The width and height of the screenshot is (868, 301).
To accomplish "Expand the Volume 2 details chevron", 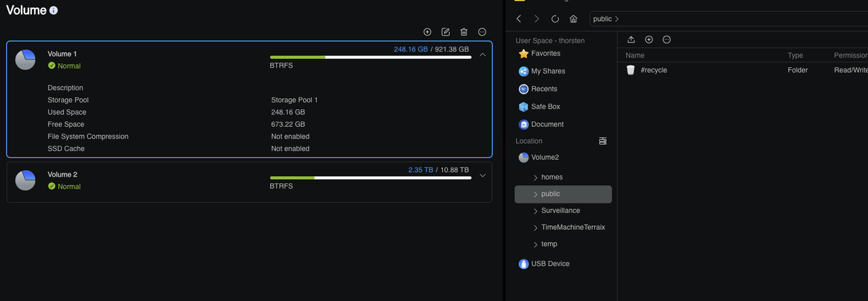I will (x=483, y=175).
